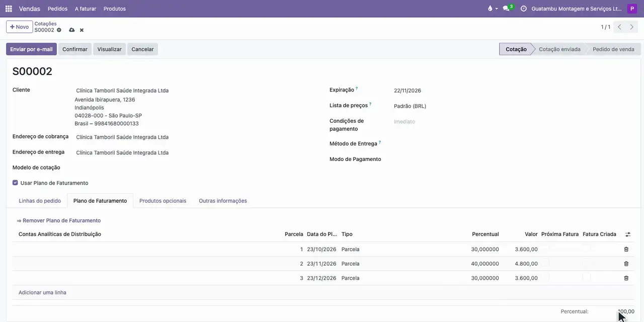Viewport: 644px width, 322px height.
Task: Click the Expiração date field
Action: coord(513,91)
